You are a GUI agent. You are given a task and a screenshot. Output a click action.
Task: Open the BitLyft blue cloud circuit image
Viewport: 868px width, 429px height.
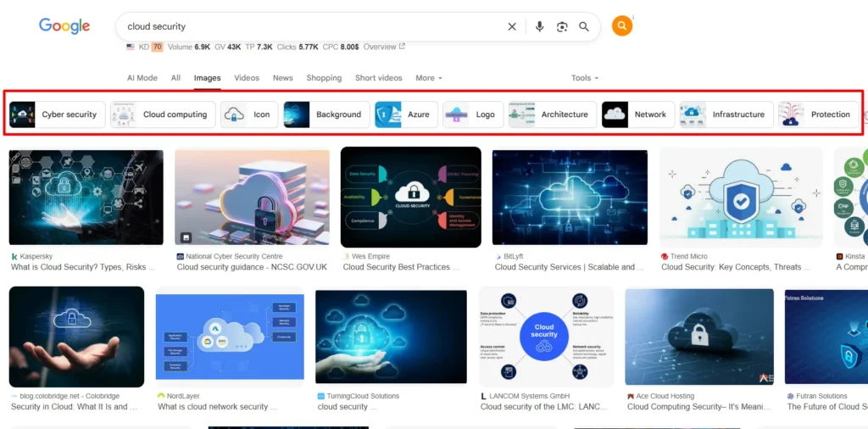(570, 198)
